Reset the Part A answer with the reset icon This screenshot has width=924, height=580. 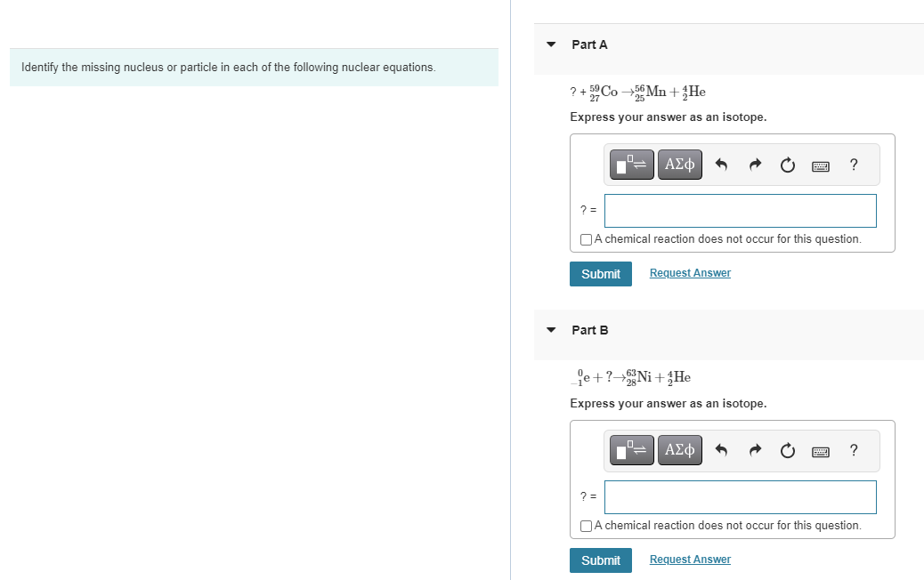787,165
